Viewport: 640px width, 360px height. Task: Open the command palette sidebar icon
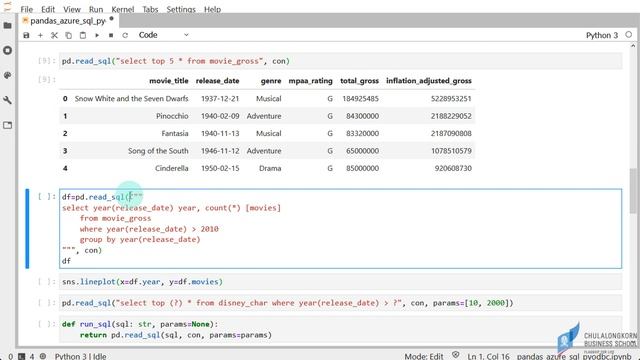7,76
